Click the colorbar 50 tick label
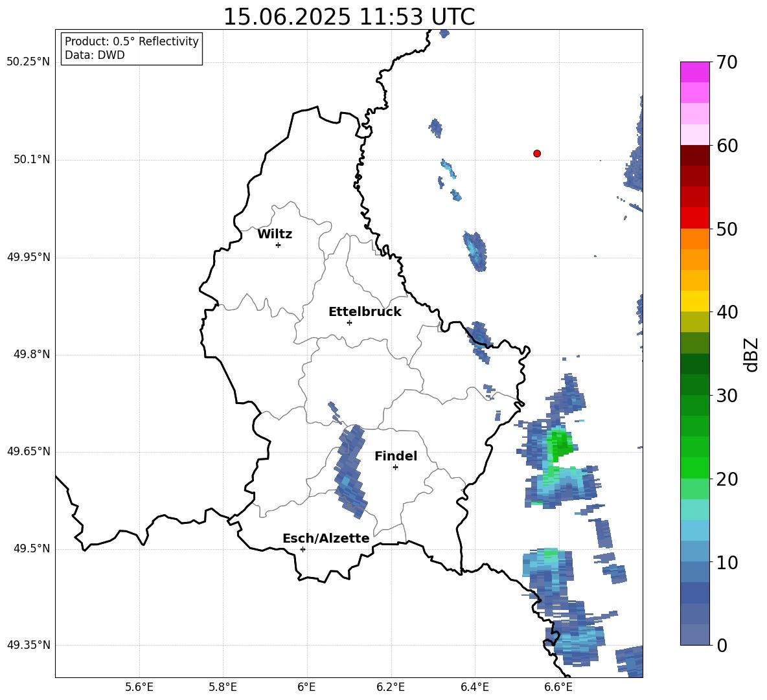 click(727, 229)
